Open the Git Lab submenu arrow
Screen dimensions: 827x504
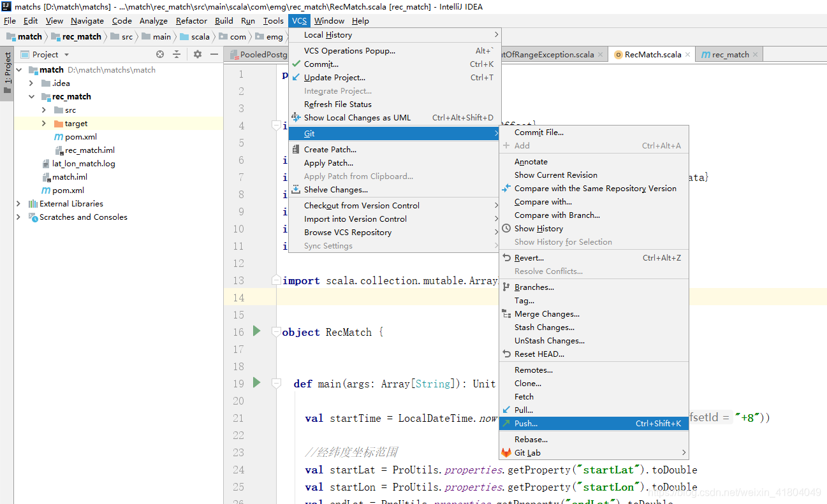pos(684,453)
